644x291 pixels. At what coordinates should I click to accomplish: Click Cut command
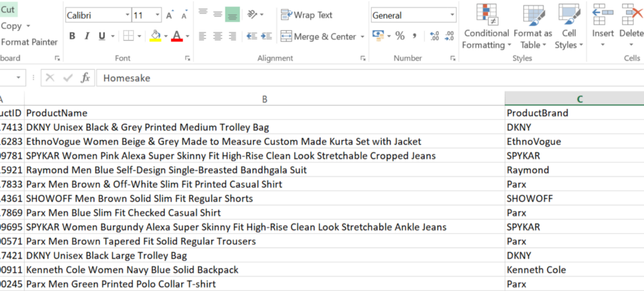point(8,10)
